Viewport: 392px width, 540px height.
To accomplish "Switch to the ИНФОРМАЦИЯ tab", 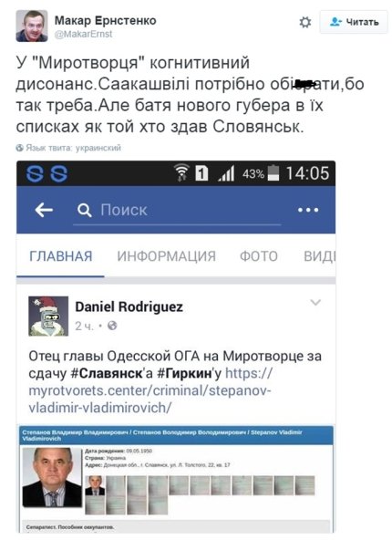I will pyautogui.click(x=166, y=256).
